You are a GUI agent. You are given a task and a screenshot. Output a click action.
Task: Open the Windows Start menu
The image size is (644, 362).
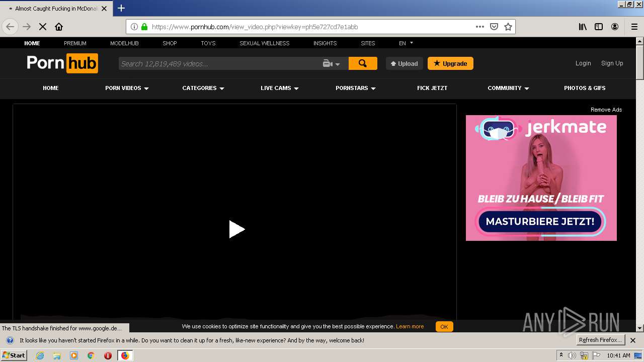14,355
